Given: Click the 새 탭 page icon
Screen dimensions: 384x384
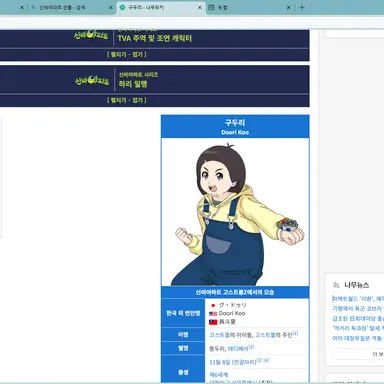Looking at the screenshot, I should tap(211, 7).
